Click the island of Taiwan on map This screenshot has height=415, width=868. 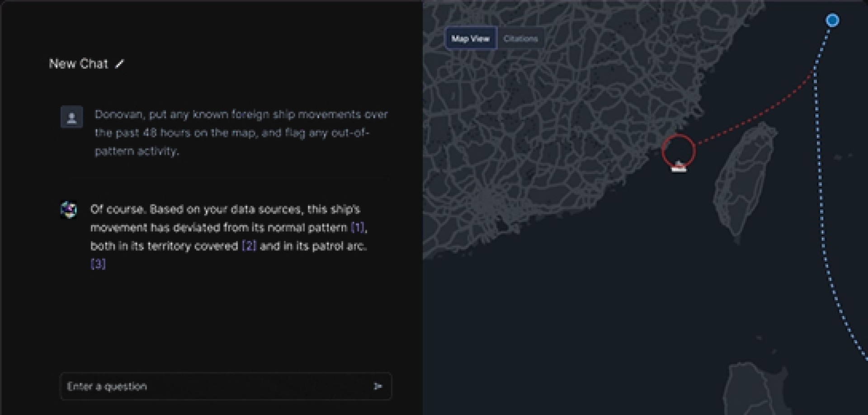click(741, 181)
